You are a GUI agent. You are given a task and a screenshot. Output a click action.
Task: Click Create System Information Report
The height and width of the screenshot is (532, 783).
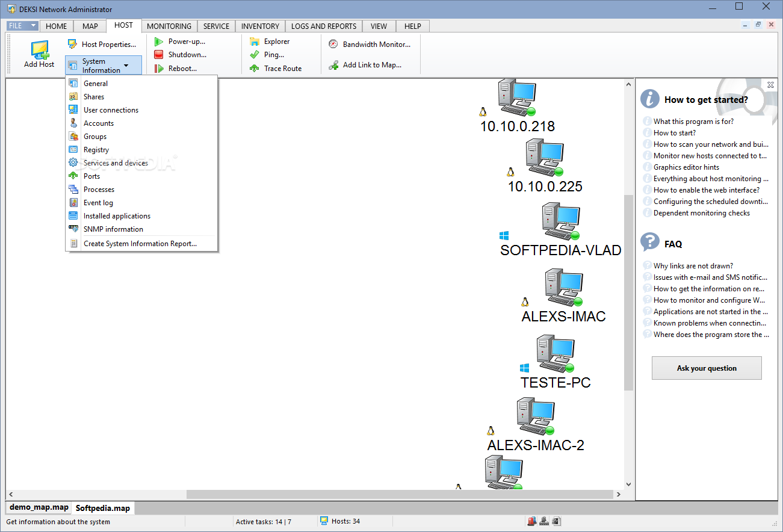(141, 244)
